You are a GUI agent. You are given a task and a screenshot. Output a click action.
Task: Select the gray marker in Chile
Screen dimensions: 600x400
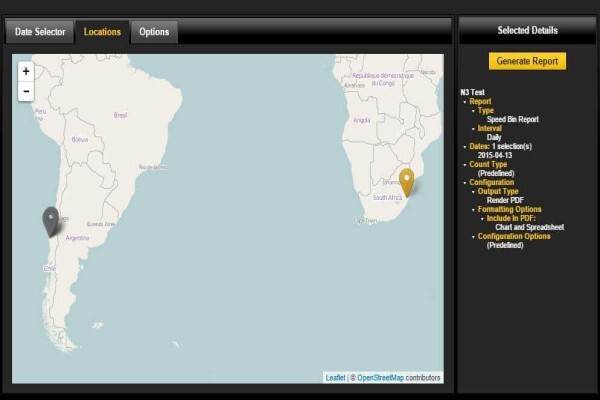[x=51, y=222]
